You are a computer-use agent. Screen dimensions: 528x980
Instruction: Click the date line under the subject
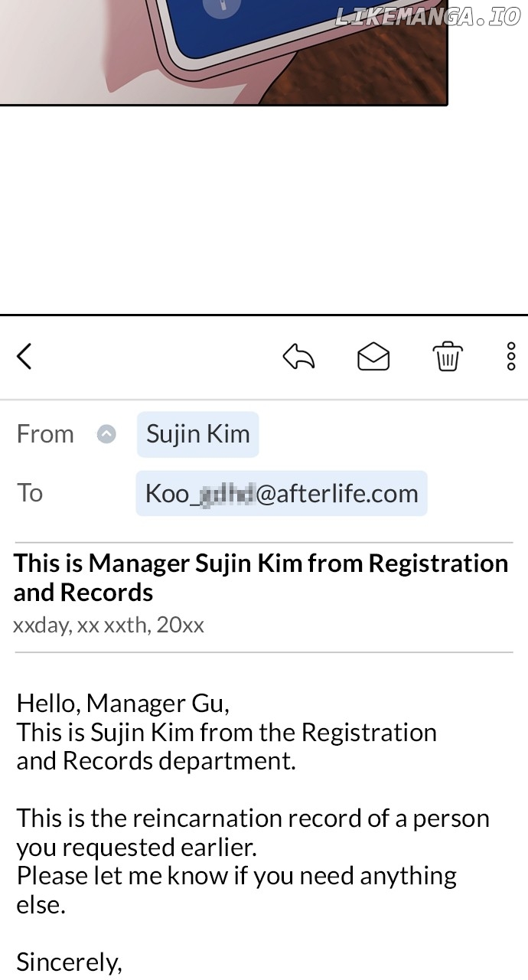coord(109,626)
